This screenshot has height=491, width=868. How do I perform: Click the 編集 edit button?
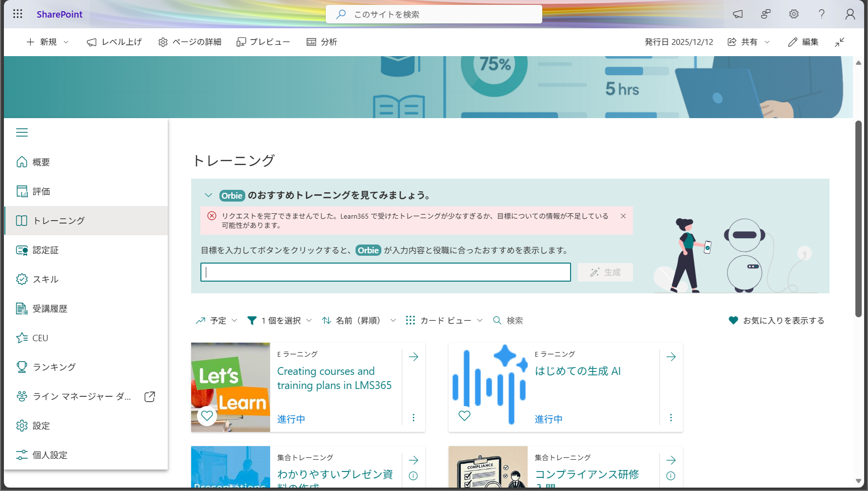803,42
